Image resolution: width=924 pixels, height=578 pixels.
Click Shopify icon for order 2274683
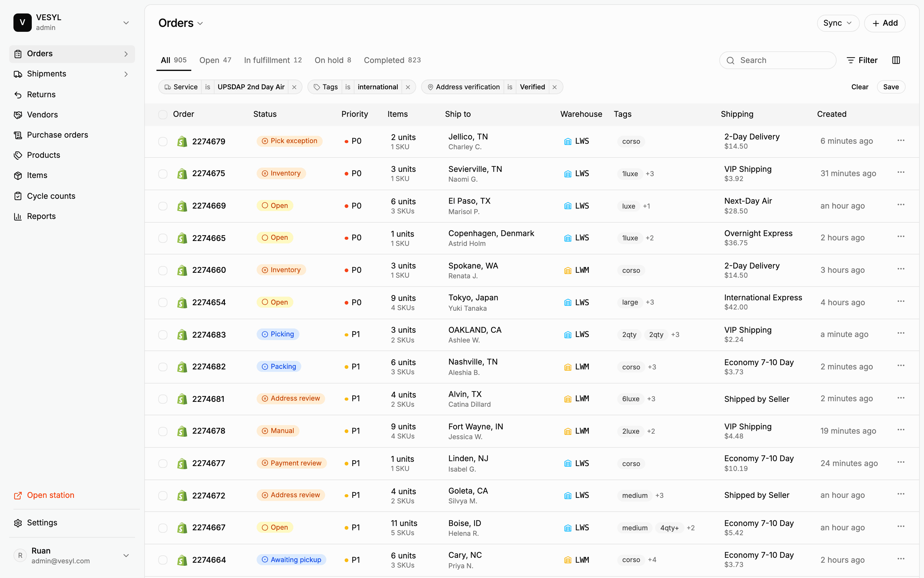[182, 335]
